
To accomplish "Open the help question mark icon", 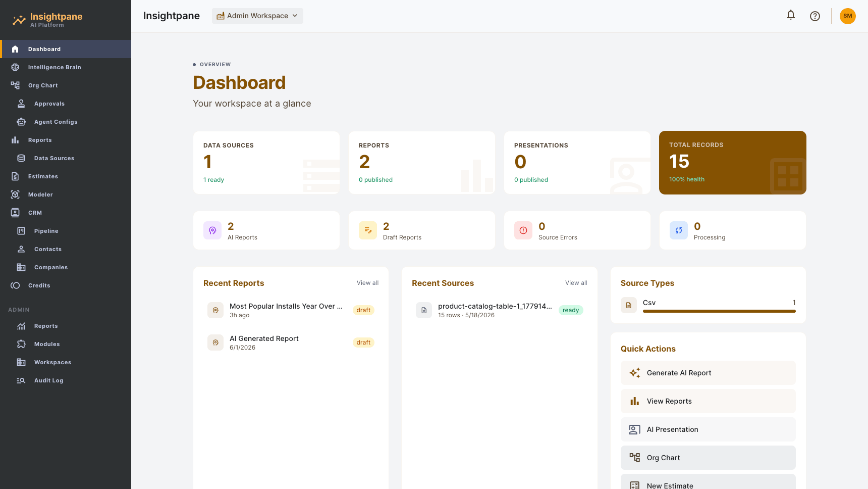I will (815, 16).
